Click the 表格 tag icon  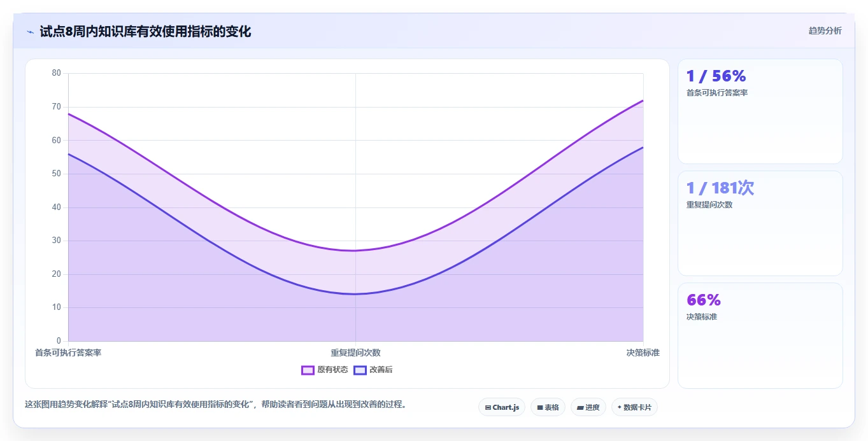[540, 407]
